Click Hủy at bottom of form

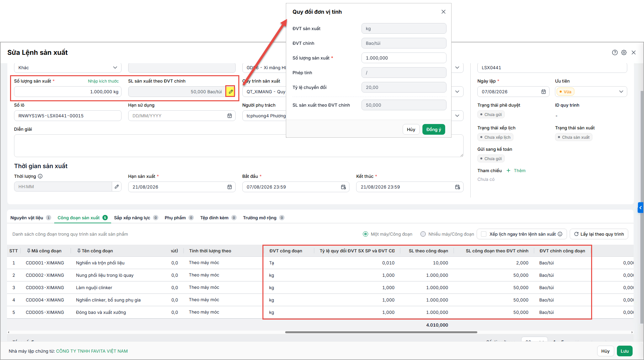tap(605, 351)
